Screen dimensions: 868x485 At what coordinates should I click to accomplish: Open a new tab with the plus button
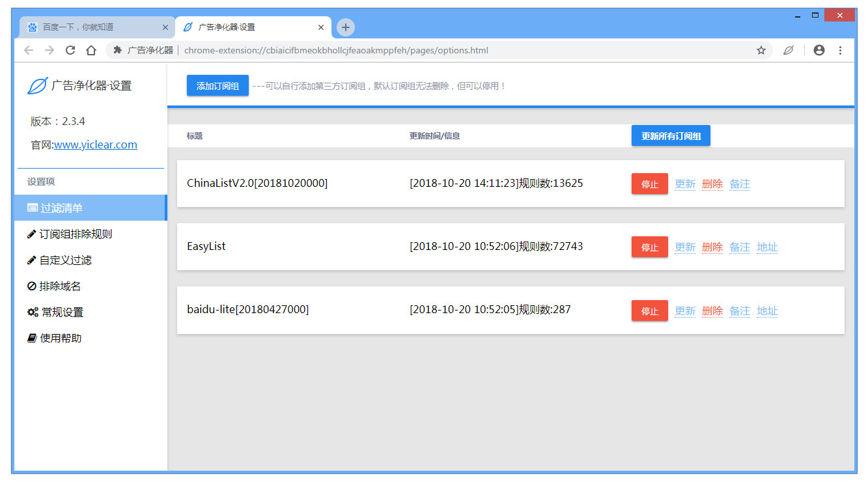click(x=346, y=27)
